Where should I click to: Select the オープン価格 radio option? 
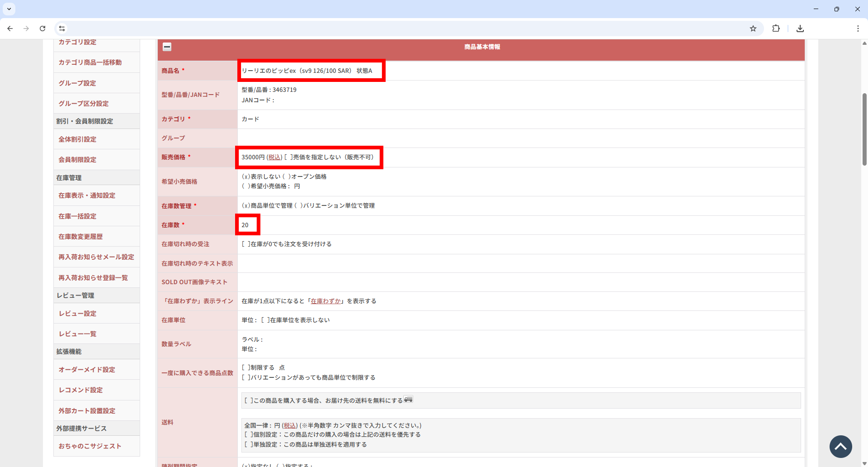point(287,177)
